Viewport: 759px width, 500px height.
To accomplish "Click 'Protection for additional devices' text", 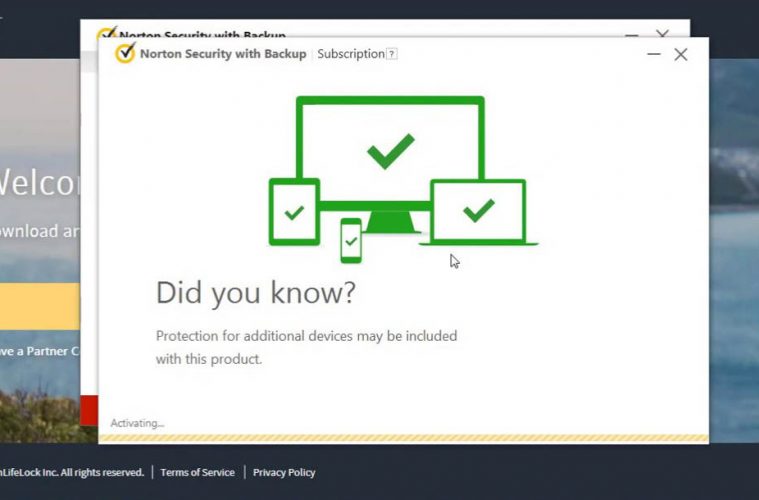I will 306,347.
